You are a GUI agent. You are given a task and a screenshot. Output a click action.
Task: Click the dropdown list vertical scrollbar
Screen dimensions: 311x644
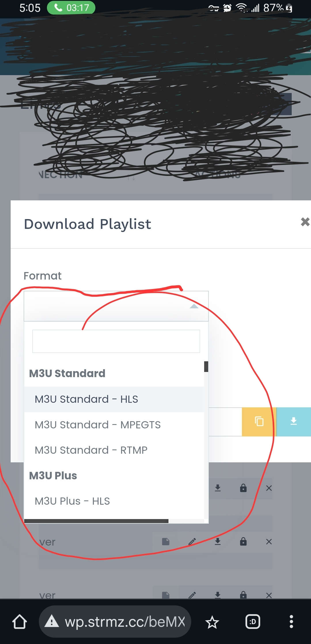pyautogui.click(x=206, y=367)
